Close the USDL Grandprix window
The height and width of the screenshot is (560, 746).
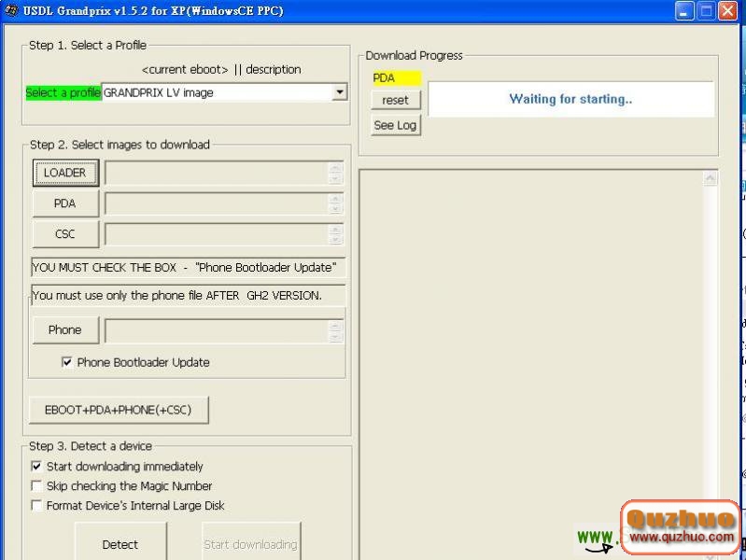coord(727,10)
